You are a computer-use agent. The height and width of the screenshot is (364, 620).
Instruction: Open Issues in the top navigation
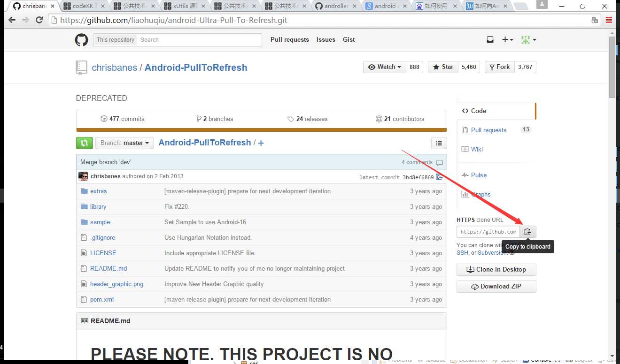[326, 40]
